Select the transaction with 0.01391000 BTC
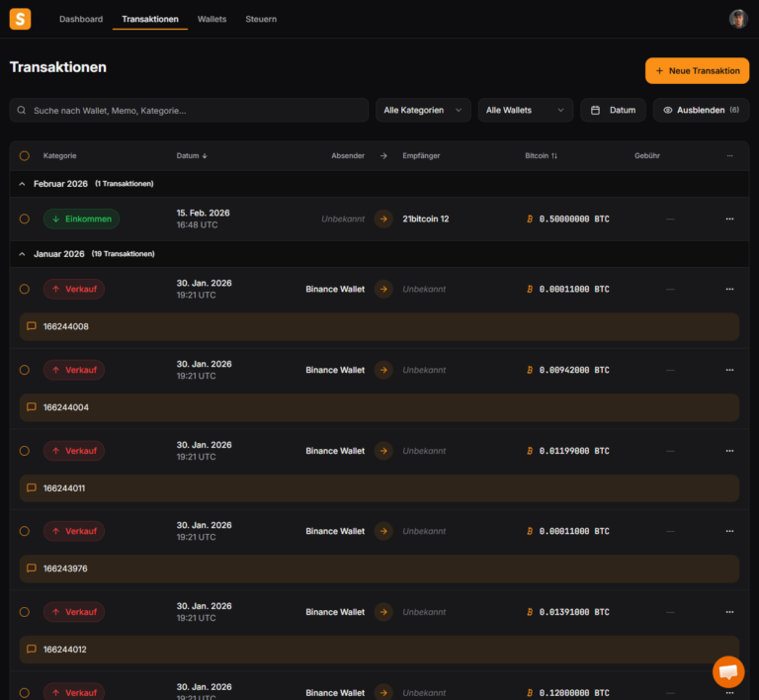The height and width of the screenshot is (700, 759). pyautogui.click(x=24, y=612)
